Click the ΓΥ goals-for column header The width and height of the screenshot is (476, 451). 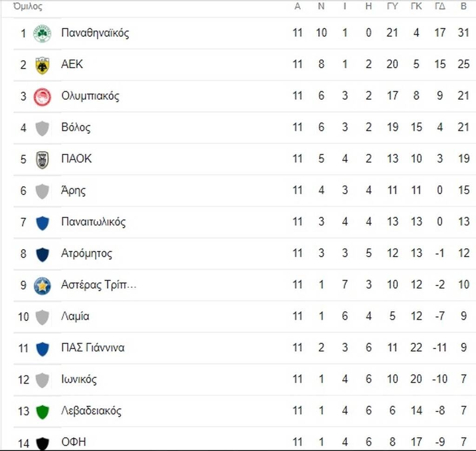392,6
